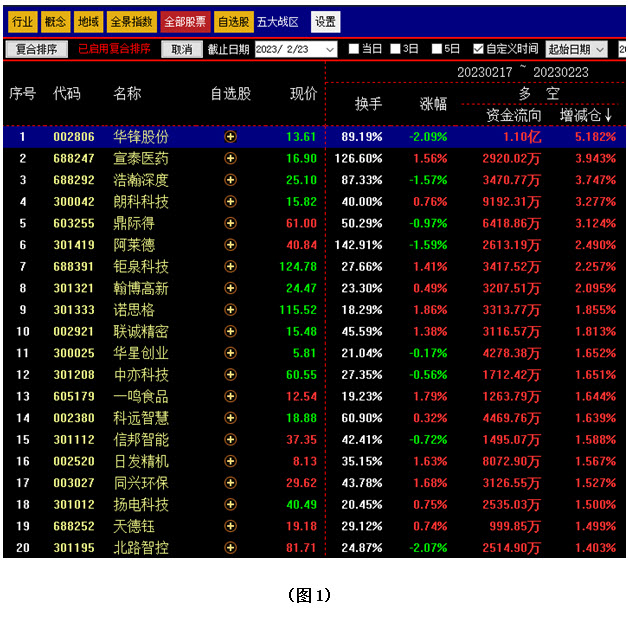Image resolution: width=628 pixels, height=618 pixels.
Task: Add 诺思格 to watchlist via plus icon
Action: tap(230, 310)
